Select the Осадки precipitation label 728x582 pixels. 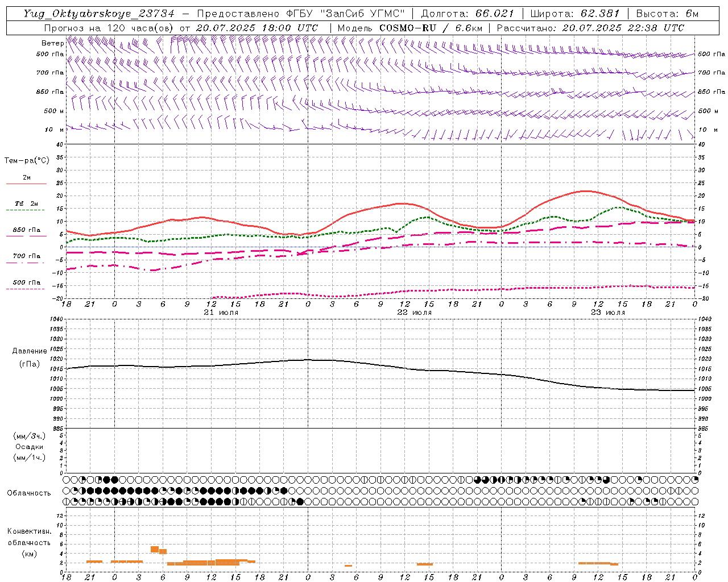[29, 447]
